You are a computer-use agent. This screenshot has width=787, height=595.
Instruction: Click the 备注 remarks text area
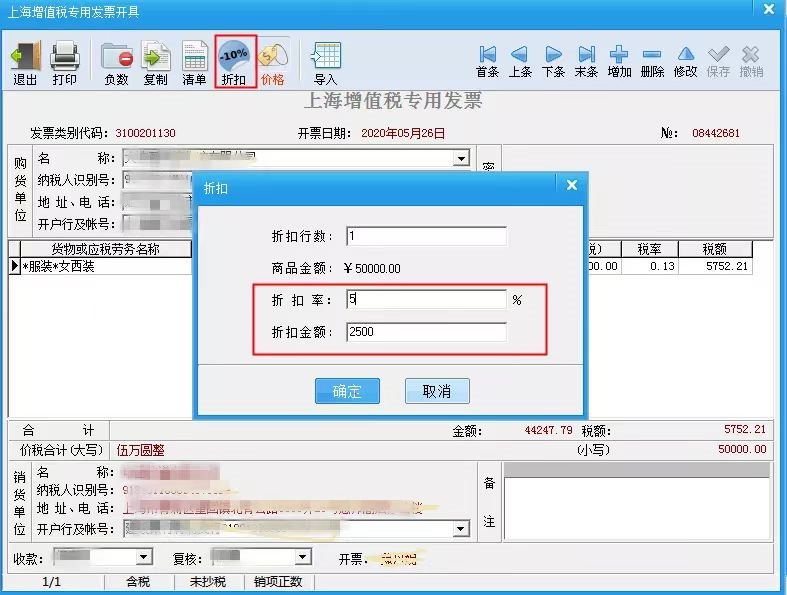click(637, 508)
